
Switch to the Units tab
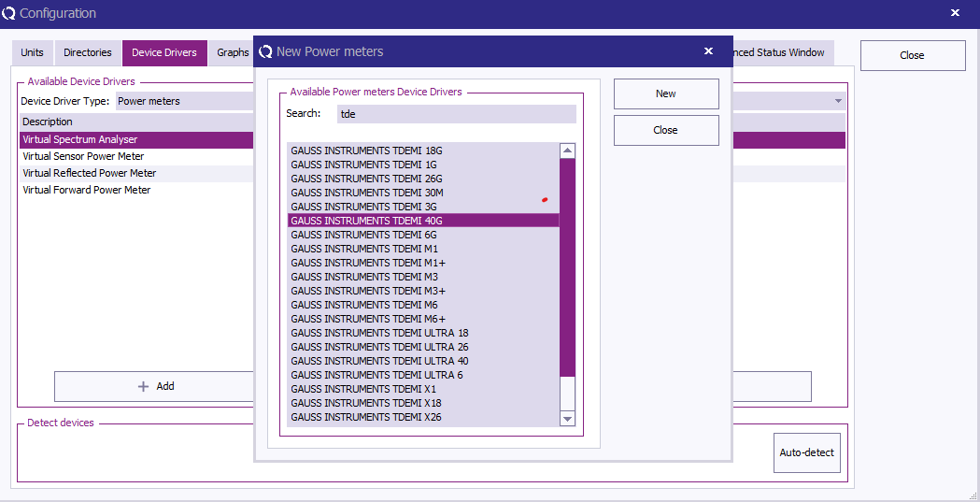pyautogui.click(x=33, y=53)
